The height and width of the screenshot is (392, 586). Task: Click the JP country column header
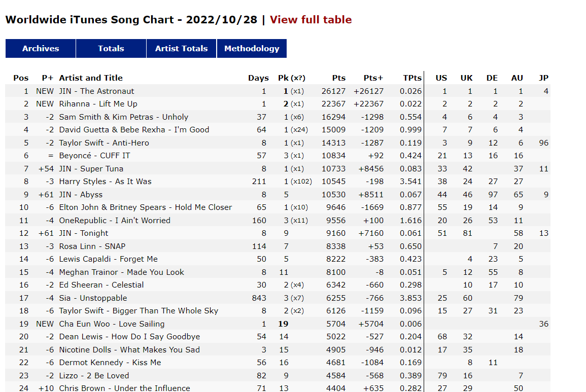(543, 78)
